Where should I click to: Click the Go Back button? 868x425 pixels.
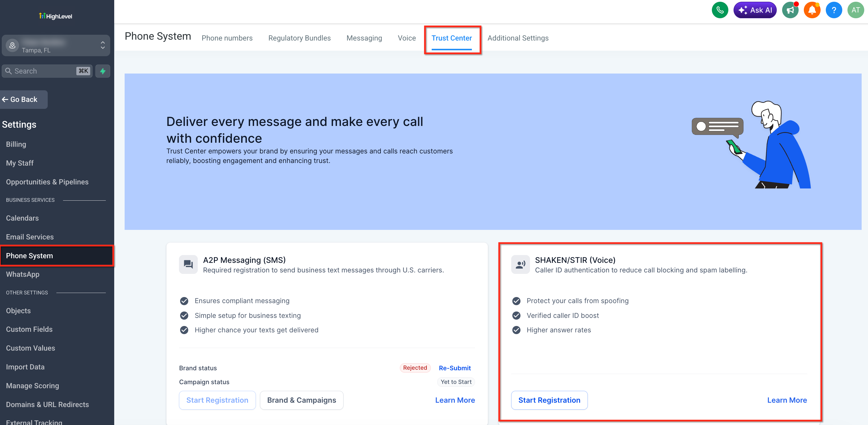[x=24, y=100]
